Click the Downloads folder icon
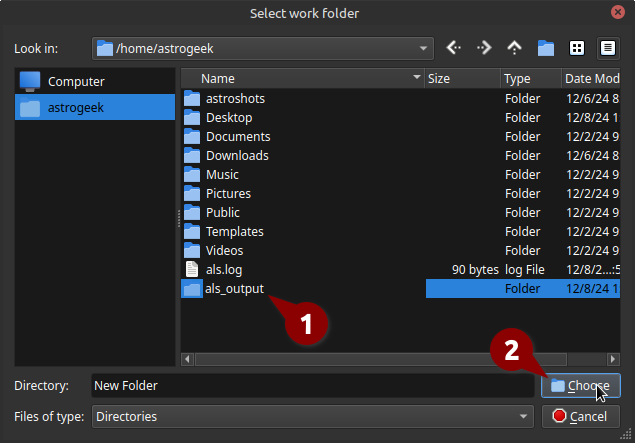 click(x=192, y=155)
